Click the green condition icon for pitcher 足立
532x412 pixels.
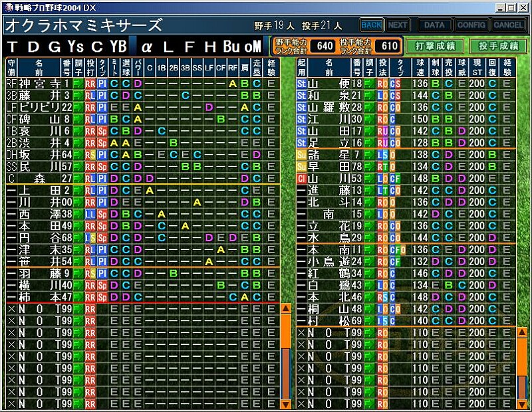[x=370, y=143]
